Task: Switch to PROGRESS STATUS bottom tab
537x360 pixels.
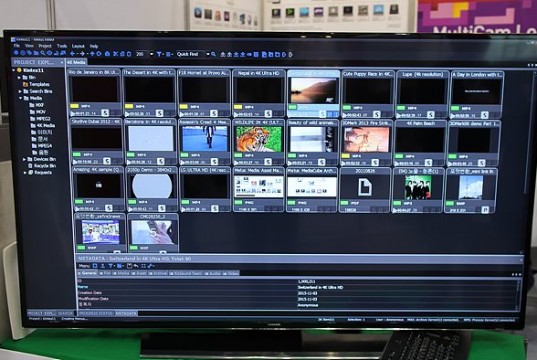Action: pos(96,313)
